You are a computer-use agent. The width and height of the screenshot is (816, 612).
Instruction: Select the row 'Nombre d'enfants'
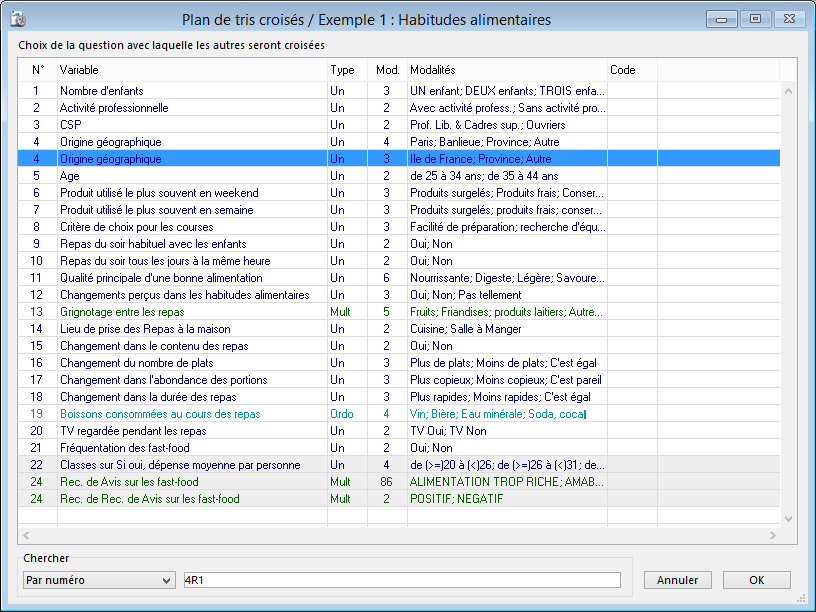[x=399, y=91]
